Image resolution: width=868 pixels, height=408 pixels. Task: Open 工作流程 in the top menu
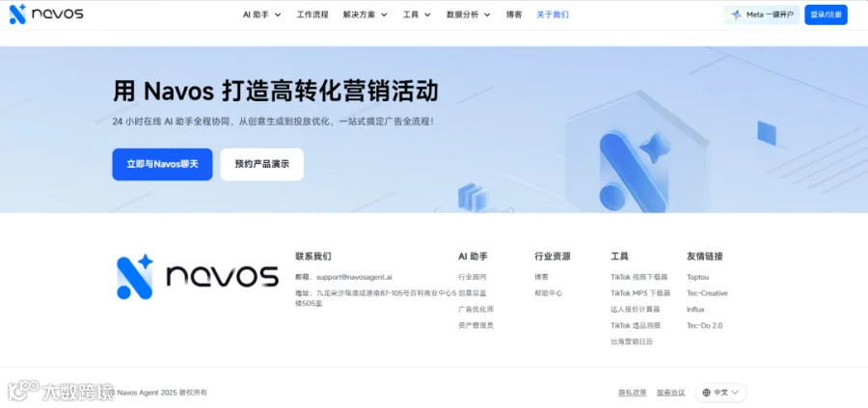312,14
